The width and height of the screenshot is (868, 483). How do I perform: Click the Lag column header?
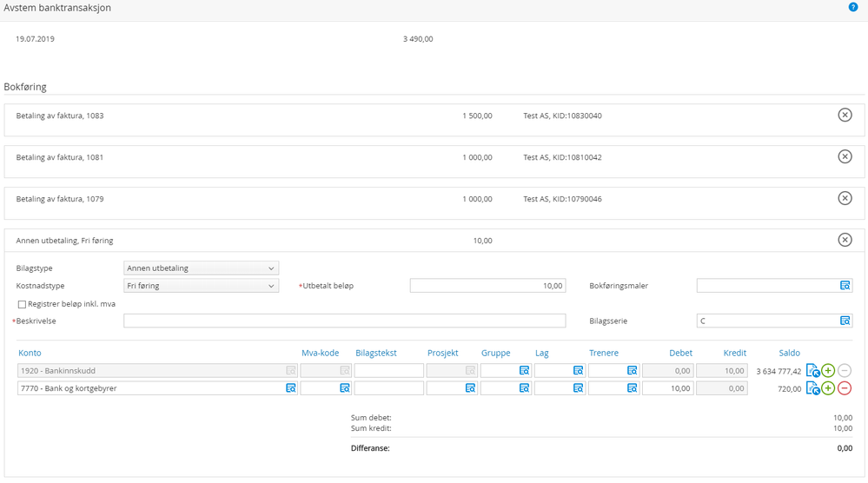(x=542, y=353)
